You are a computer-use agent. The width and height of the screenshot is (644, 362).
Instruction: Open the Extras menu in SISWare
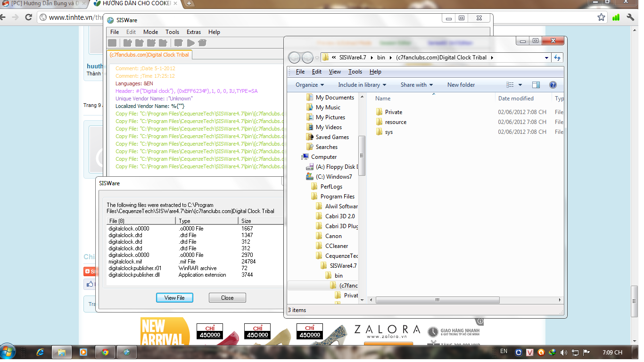(x=194, y=32)
